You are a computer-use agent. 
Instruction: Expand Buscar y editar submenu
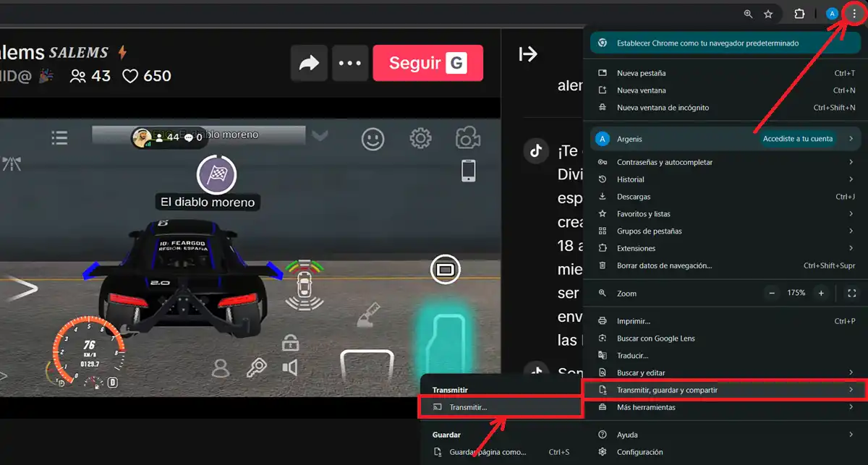[727, 373]
